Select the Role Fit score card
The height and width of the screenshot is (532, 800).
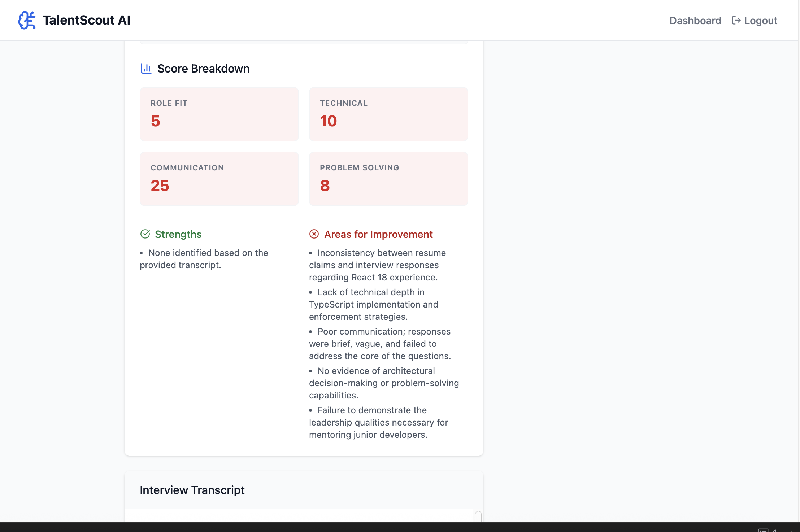tap(219, 114)
